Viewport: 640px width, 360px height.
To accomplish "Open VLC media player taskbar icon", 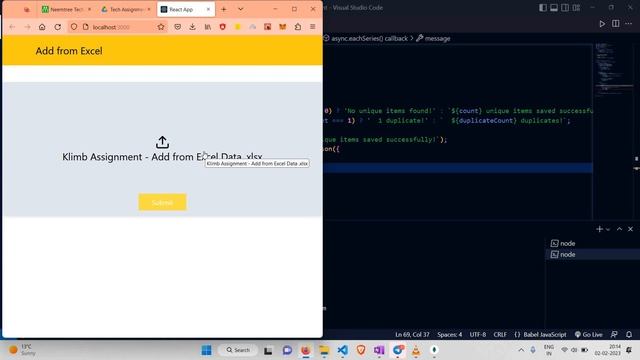I will tap(416, 350).
